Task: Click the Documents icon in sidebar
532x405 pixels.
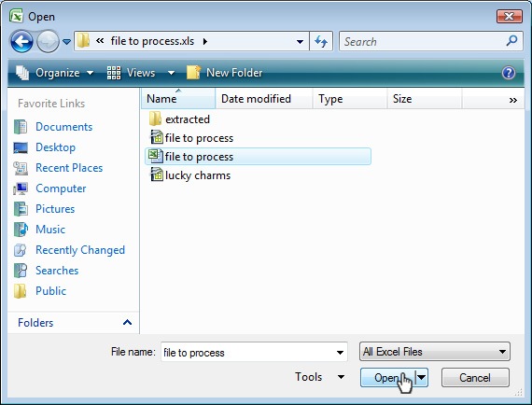Action: pos(21,127)
